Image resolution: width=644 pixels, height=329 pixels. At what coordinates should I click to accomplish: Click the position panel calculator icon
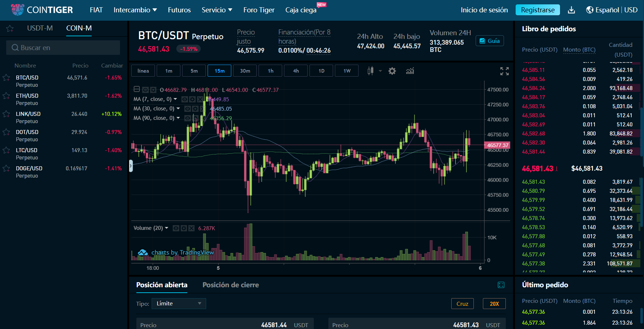[x=501, y=285]
